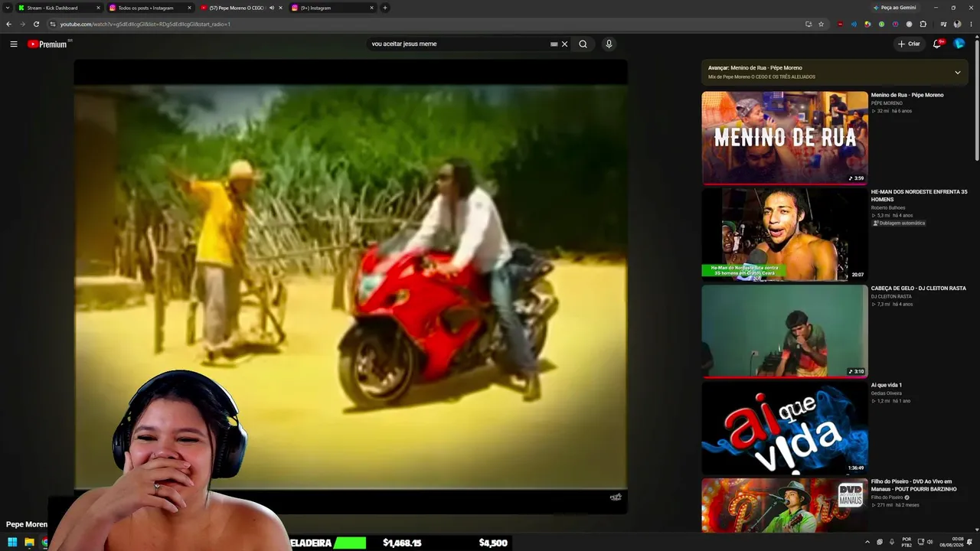View site information icon in address bar
The width and height of the screenshot is (980, 551).
point(53,24)
